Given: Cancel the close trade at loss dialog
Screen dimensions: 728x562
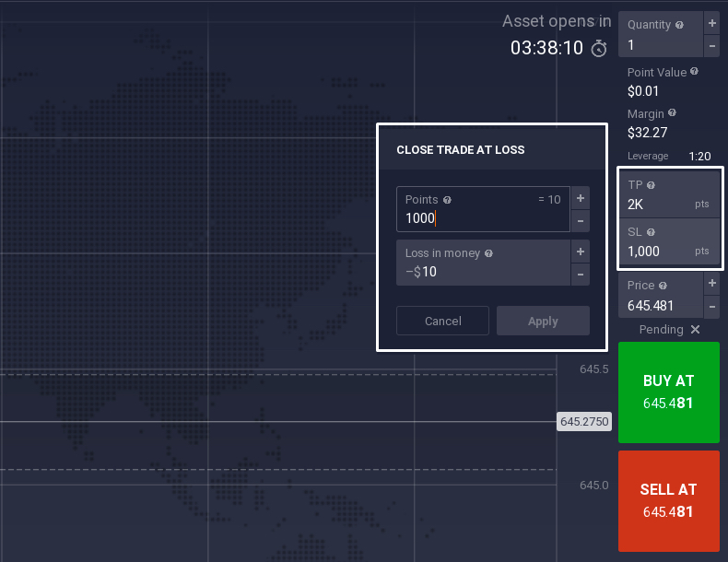Looking at the screenshot, I should [x=442, y=321].
